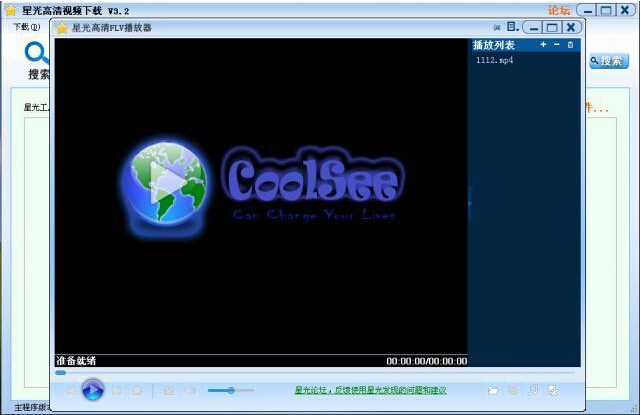
Task: Click the star icon in the player title bar
Action: [x=62, y=28]
